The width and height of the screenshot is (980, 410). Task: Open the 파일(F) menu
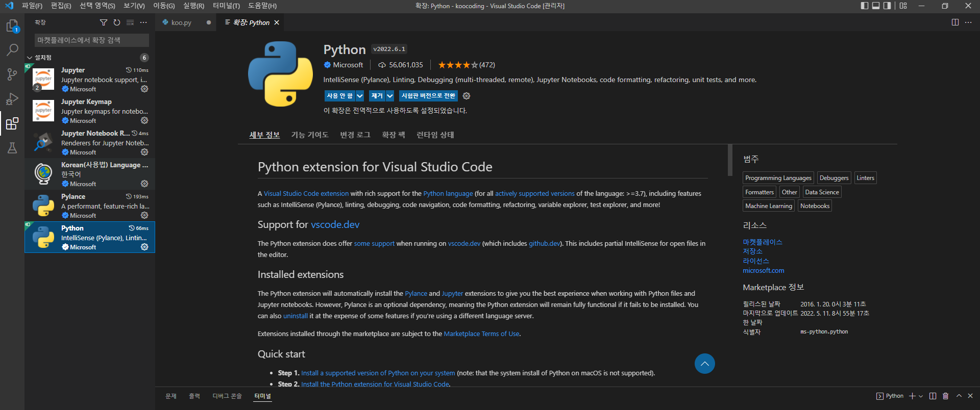coord(32,6)
